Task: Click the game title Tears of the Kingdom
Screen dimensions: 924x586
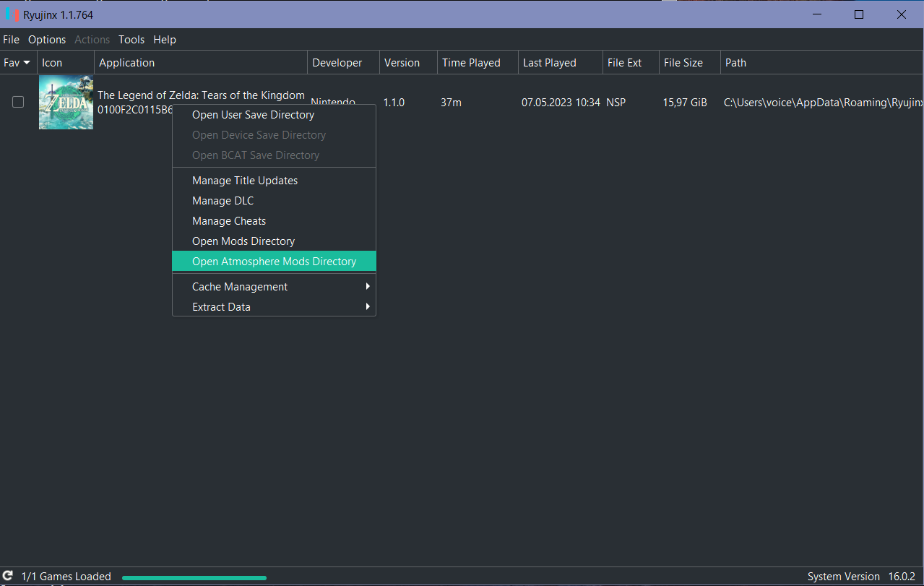Action: pyautogui.click(x=201, y=95)
